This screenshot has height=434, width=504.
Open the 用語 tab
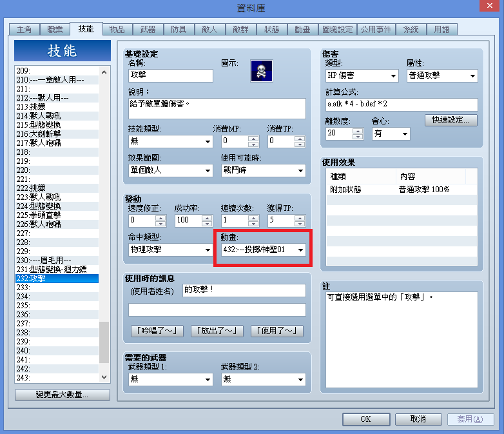441,30
